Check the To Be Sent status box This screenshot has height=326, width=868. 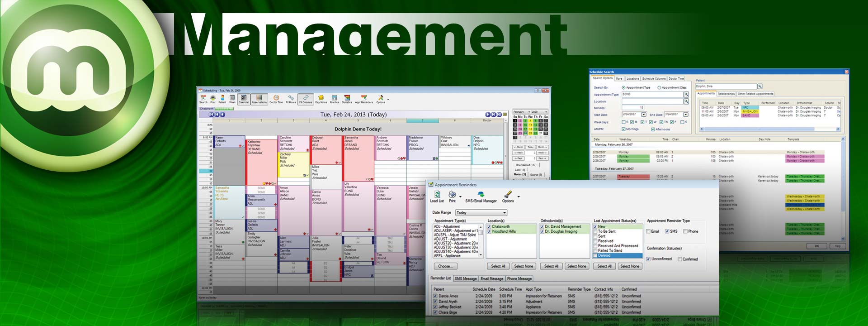tap(595, 231)
